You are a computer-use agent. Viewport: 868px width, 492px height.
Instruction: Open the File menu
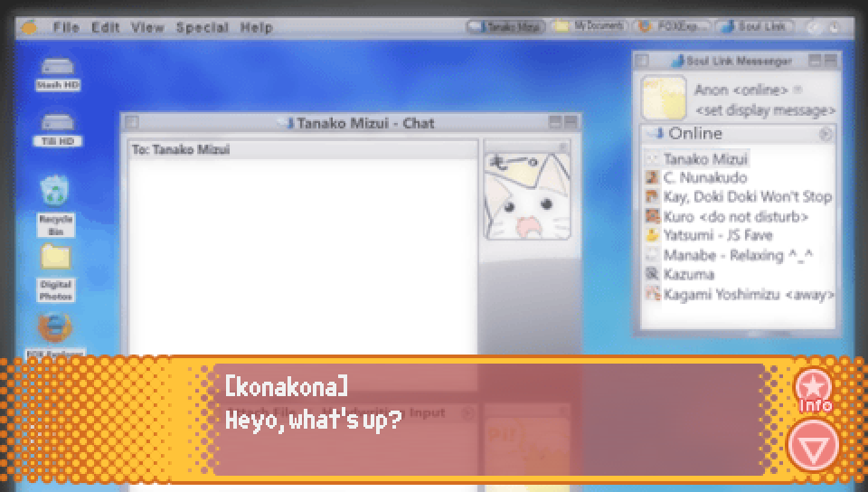pos(66,27)
